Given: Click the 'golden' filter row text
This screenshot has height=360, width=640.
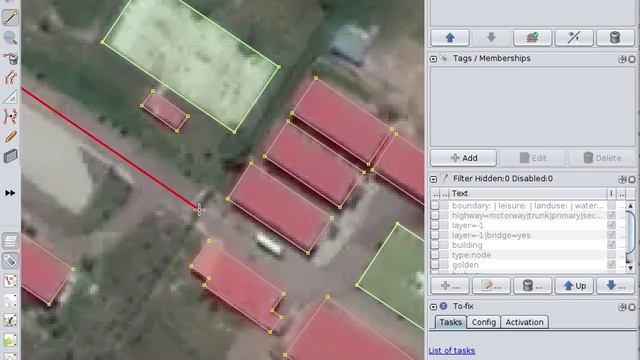Looking at the screenshot, I should point(465,265).
